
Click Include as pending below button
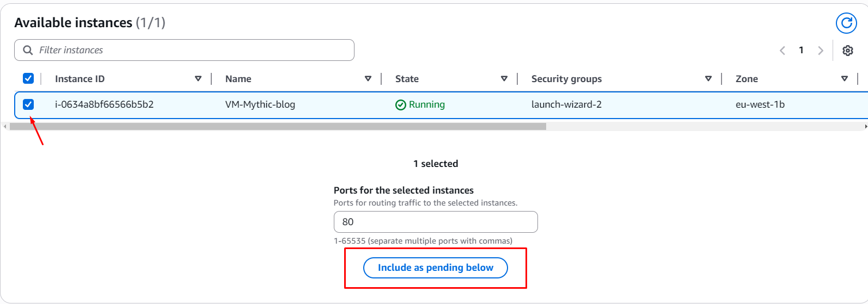(435, 268)
